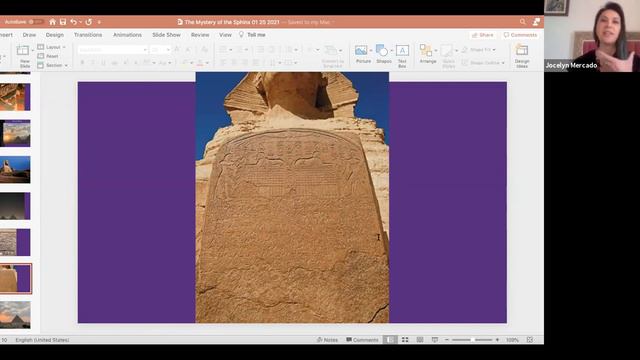Screen dimensions: 640x360
Task: Click the account profile icon
Action: tap(536, 22)
